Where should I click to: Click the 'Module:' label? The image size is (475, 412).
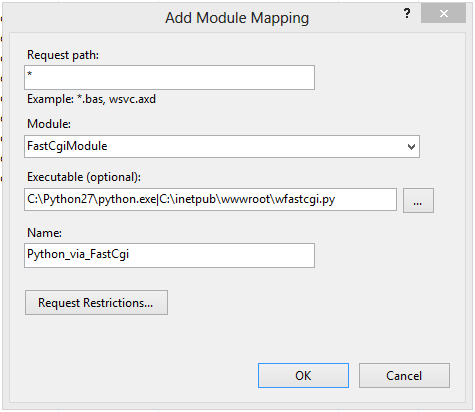click(x=49, y=124)
